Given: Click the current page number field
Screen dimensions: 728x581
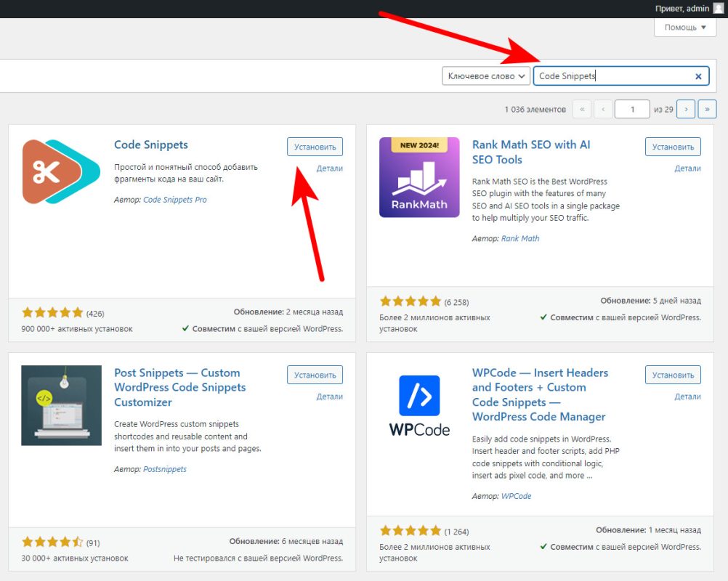Looking at the screenshot, I should point(632,110).
